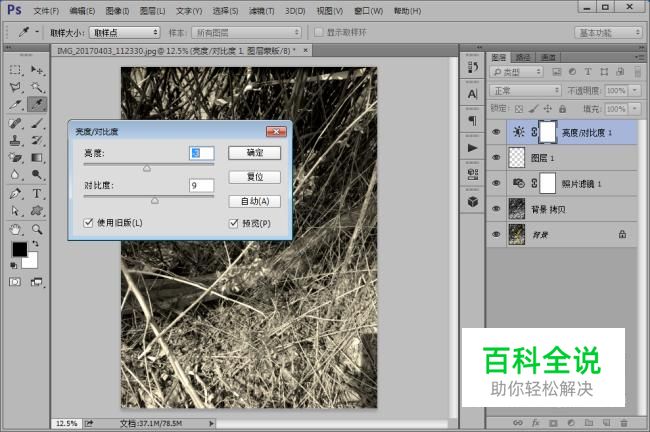Select the Clone Stamp tool

[x=15, y=141]
